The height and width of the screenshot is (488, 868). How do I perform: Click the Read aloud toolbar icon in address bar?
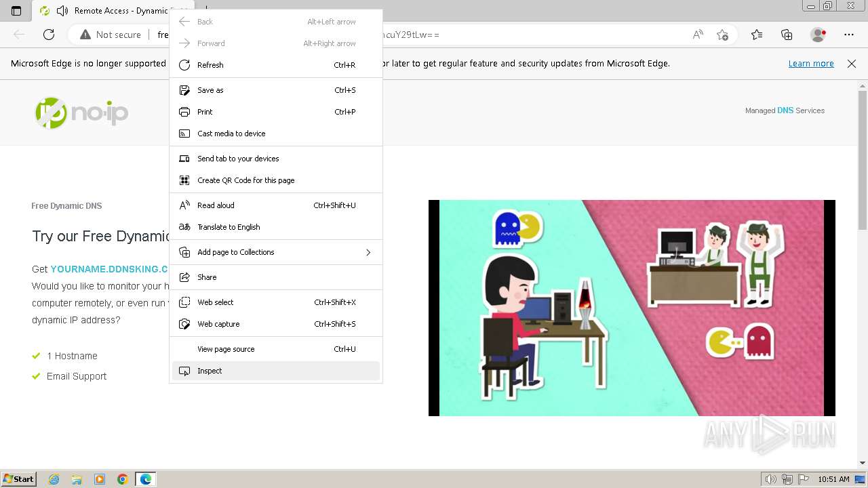coord(698,35)
